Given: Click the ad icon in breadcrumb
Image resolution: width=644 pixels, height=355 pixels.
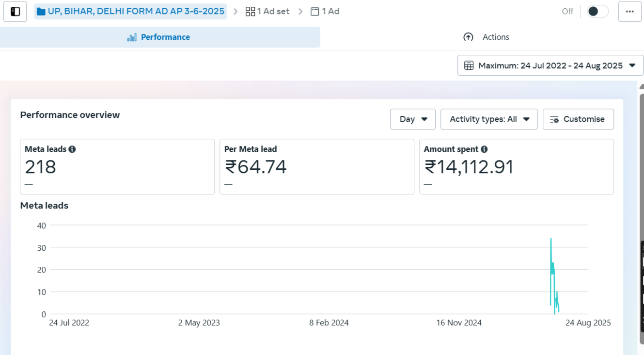Looking at the screenshot, I should point(315,11).
